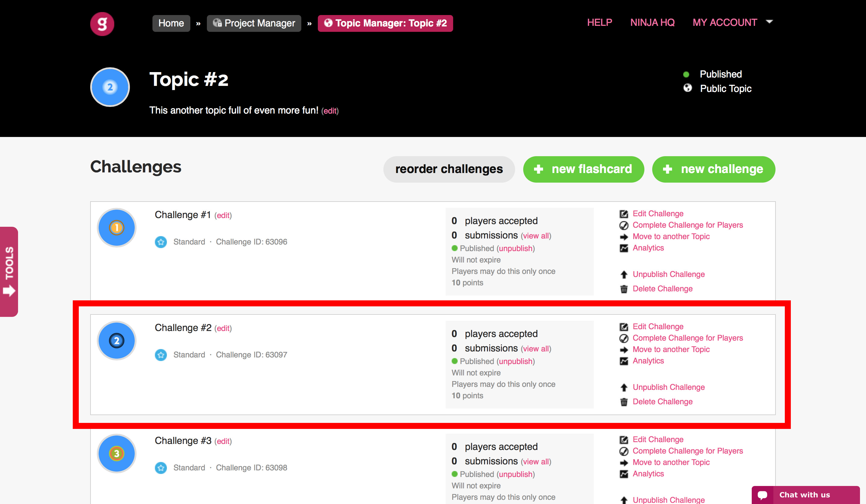This screenshot has height=504, width=866.
Task: Click the Challenge #3 Standard star badge icon
Action: click(x=161, y=468)
